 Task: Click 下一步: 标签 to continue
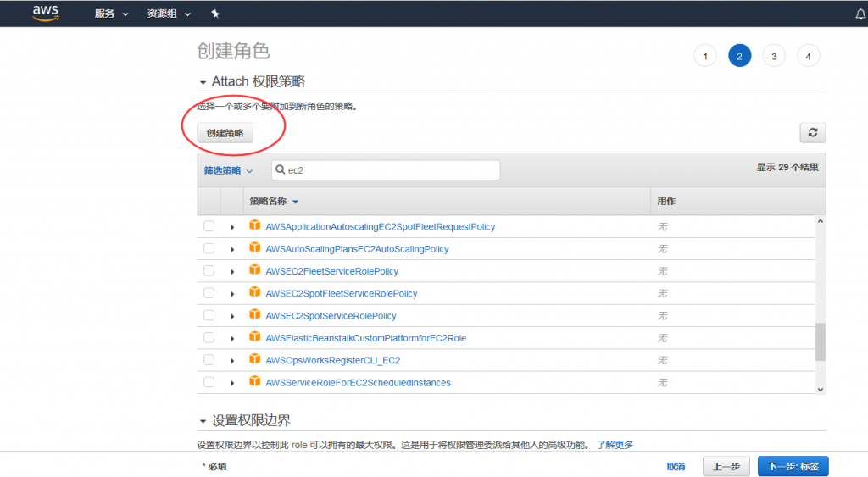[793, 466]
